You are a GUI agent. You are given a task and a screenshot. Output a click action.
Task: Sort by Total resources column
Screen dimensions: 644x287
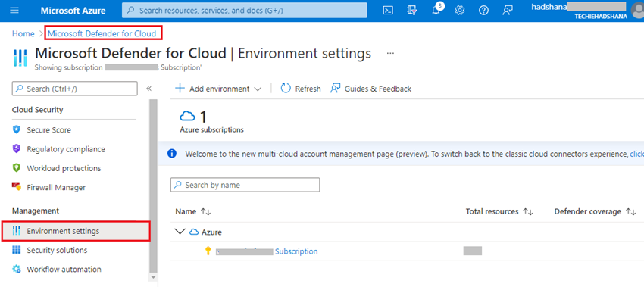tap(528, 211)
